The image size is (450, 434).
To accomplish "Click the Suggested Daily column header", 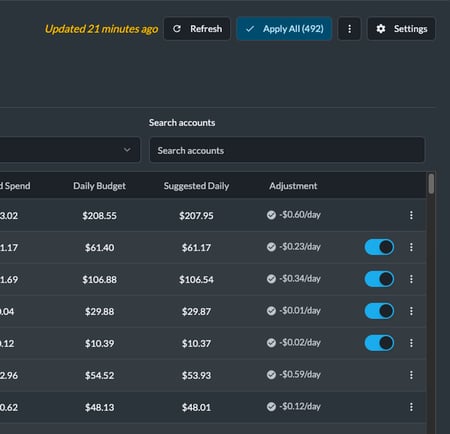I will click(x=196, y=186).
